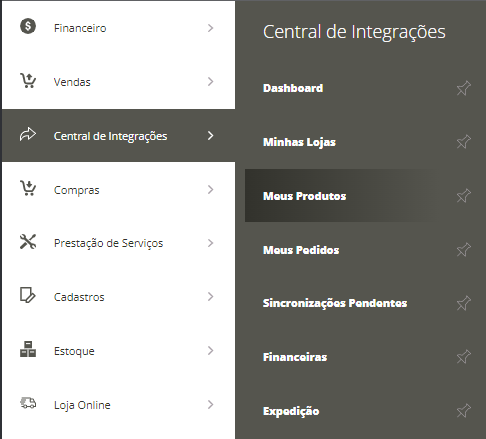Click the Vendas shopping cart icon
Screen dimensions: 486x439
(x=28, y=80)
